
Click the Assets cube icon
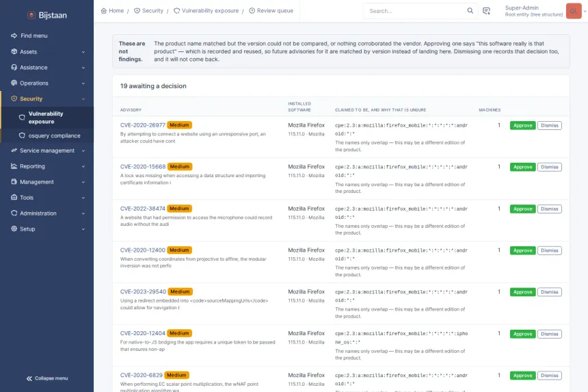click(14, 51)
